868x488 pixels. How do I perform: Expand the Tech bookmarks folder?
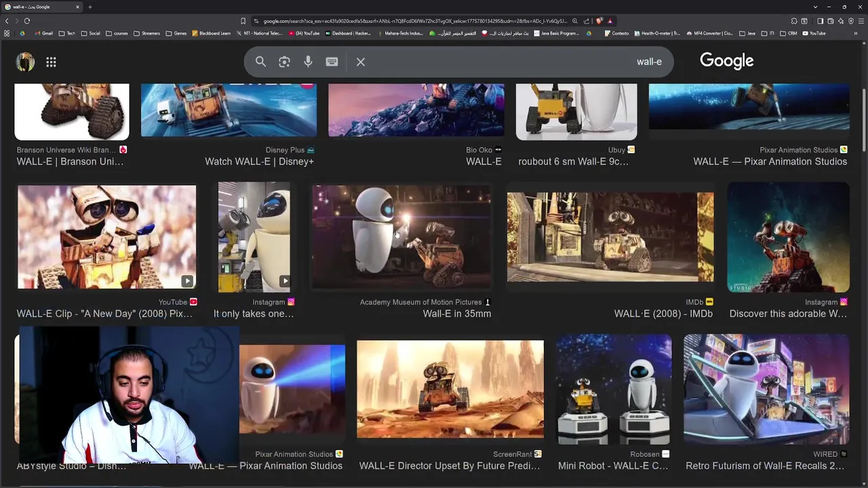pyautogui.click(x=67, y=33)
